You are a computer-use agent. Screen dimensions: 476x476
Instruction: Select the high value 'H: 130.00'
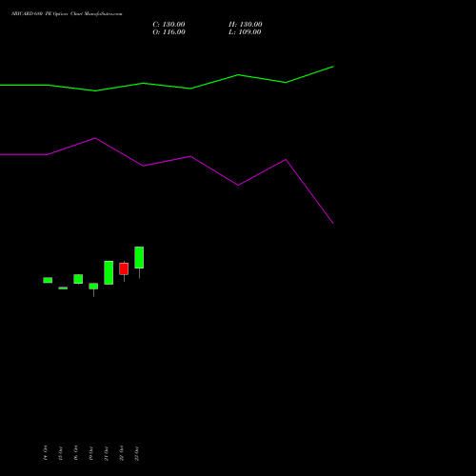[246, 25]
